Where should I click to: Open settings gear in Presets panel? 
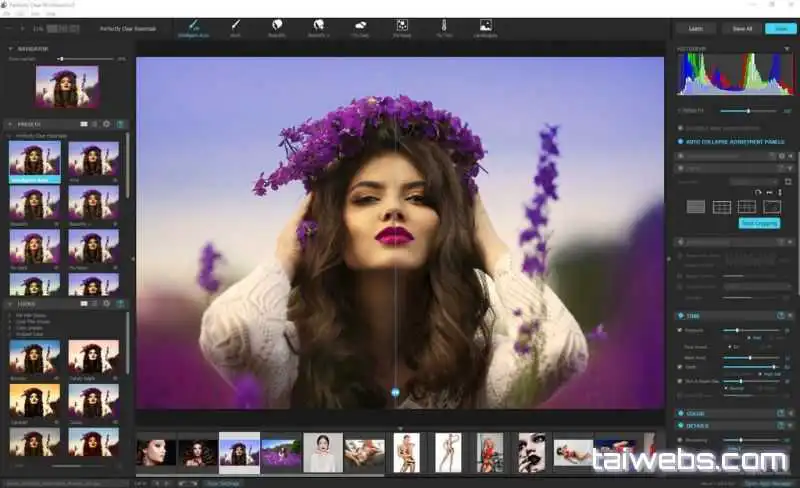tap(106, 124)
